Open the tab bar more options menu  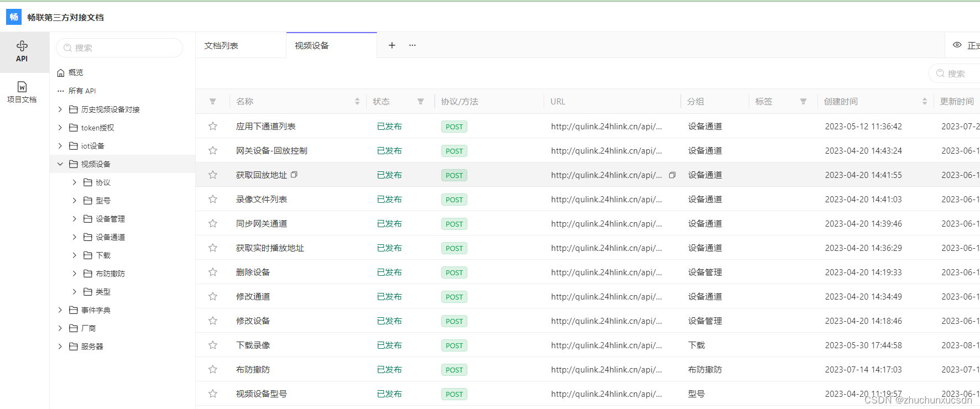tap(413, 45)
